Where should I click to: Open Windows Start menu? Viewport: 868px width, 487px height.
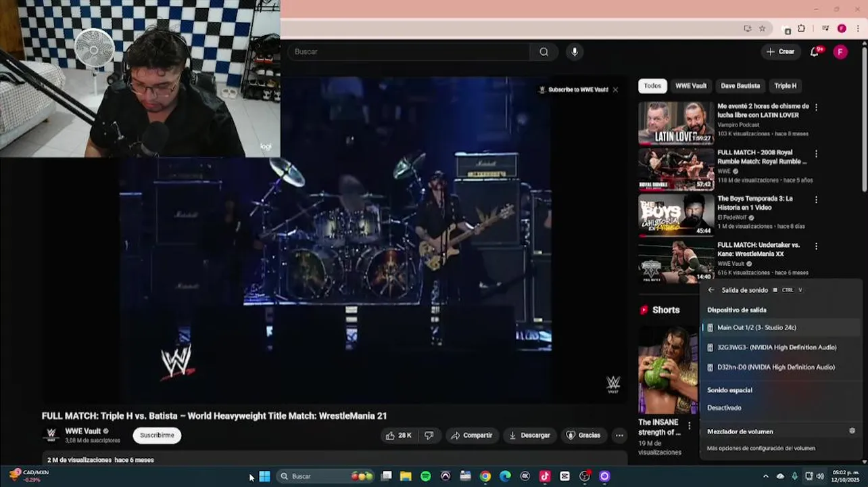pyautogui.click(x=264, y=477)
